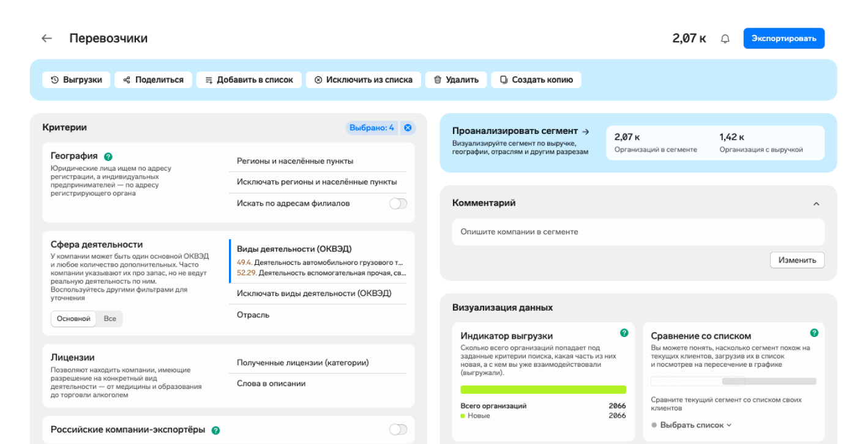
Task: Click the trash icon on Удалить
Action: [x=438, y=80]
